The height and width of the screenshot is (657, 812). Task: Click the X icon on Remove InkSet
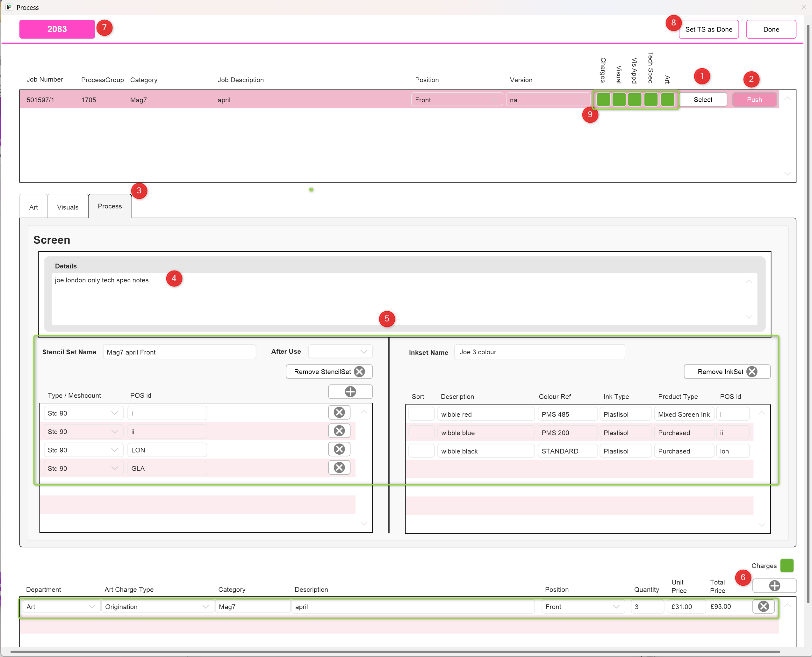click(x=752, y=372)
